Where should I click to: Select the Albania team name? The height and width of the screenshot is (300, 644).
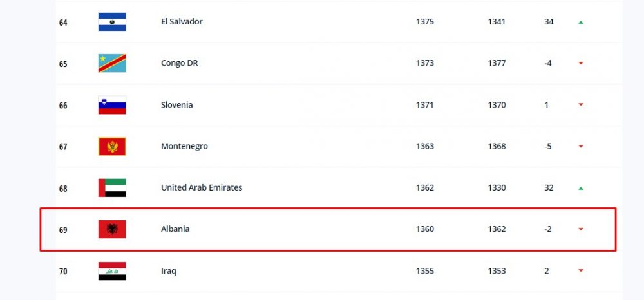(x=175, y=229)
